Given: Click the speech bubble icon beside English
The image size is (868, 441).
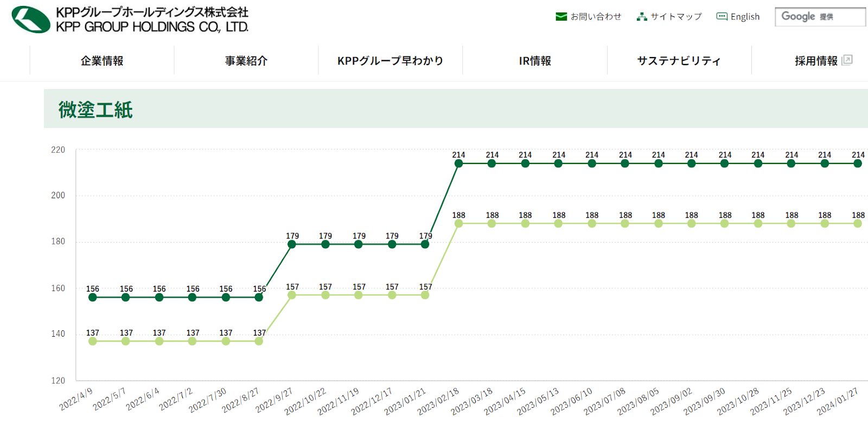Looking at the screenshot, I should coord(722,16).
